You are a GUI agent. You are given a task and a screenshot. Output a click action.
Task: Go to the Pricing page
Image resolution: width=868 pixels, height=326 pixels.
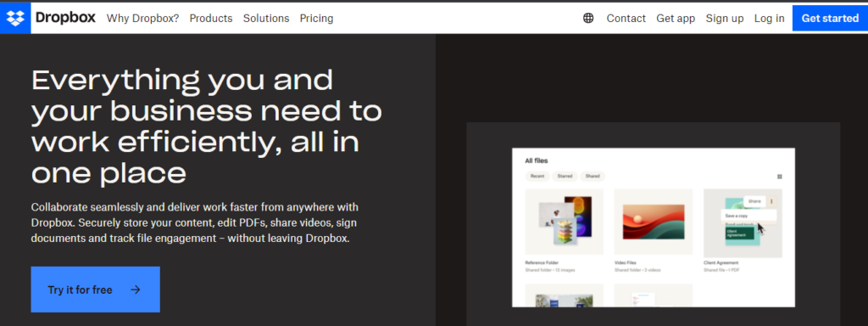tap(317, 19)
